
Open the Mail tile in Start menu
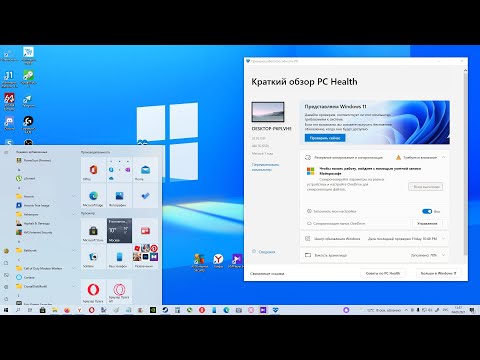tap(145, 169)
